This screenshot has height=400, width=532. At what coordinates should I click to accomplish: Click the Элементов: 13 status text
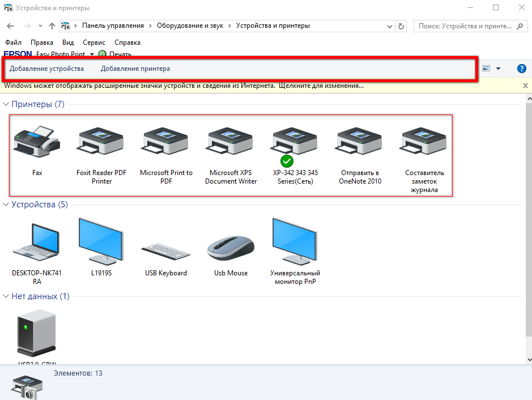point(78,373)
